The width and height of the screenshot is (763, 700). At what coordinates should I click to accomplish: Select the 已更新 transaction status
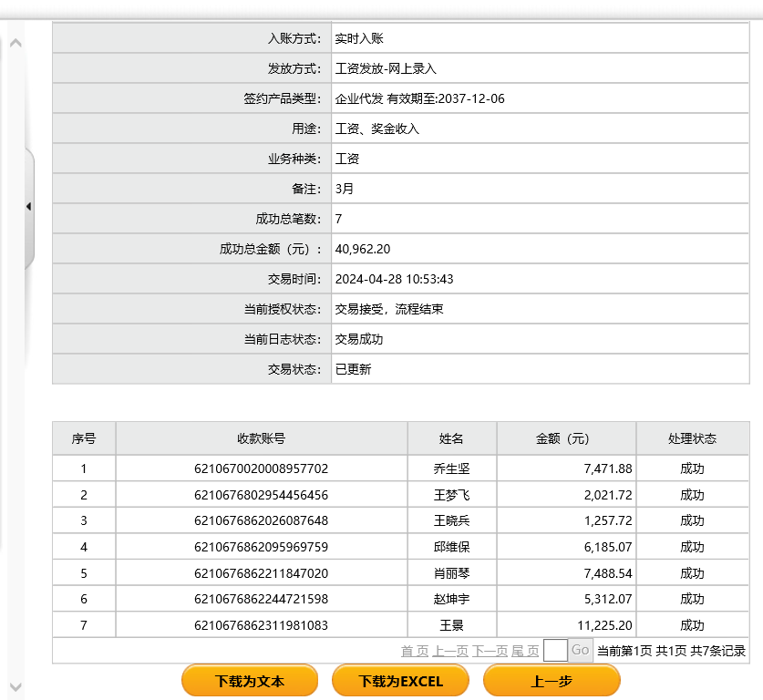pos(354,370)
